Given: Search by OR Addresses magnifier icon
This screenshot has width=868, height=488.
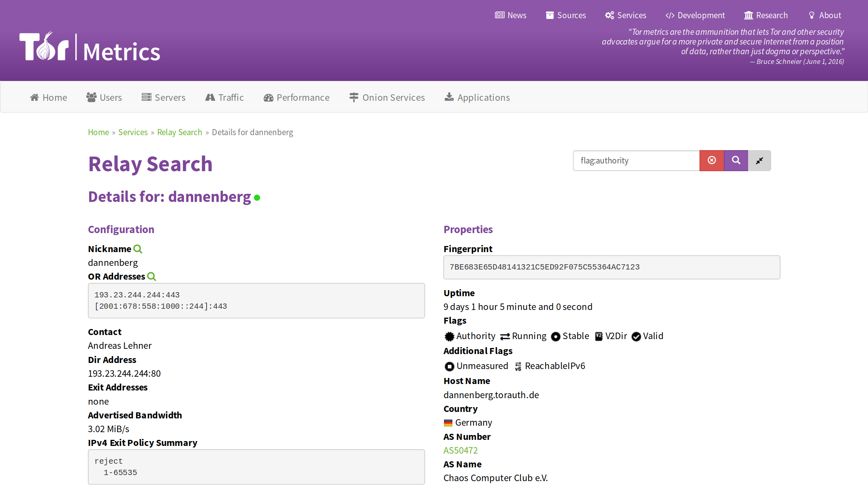Looking at the screenshot, I should 151,276.
